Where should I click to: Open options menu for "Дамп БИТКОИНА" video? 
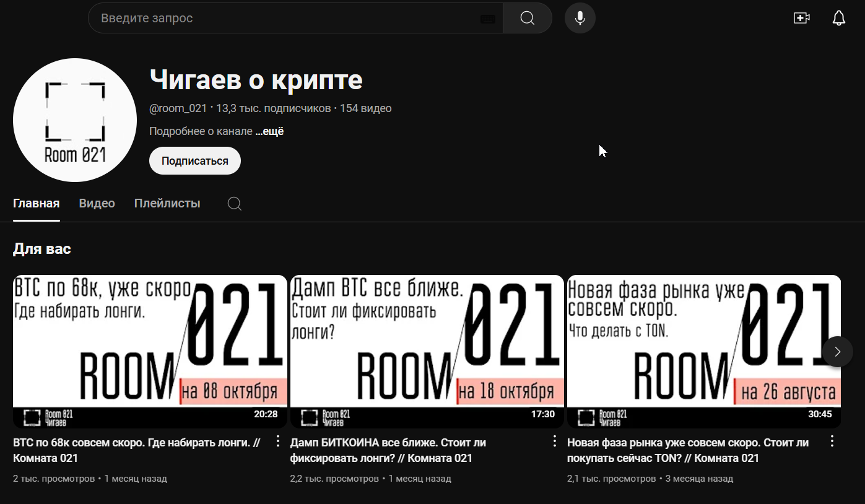click(555, 441)
